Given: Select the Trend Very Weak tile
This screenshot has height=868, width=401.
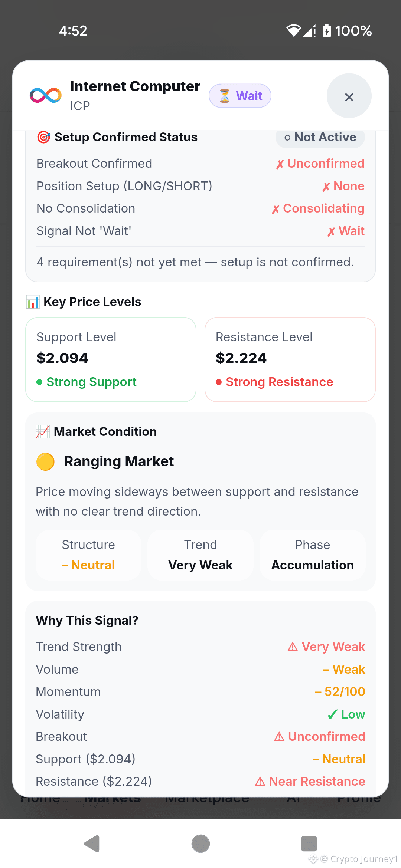Looking at the screenshot, I should [200, 555].
